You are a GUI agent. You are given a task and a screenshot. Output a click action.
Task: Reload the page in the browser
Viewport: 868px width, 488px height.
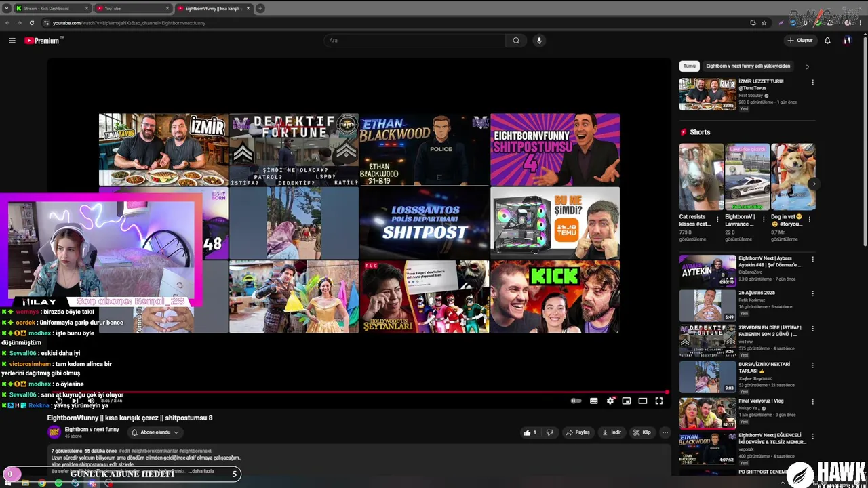click(x=31, y=22)
